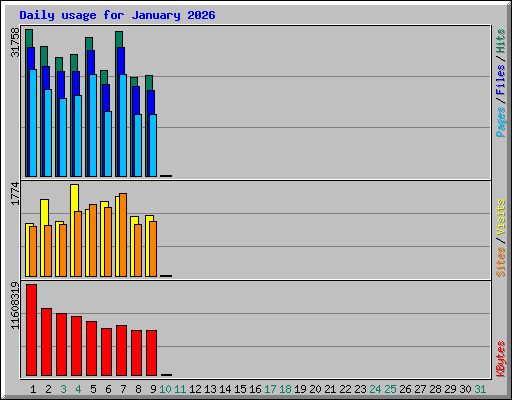Click day 25 on the x-axis
Screen dimensions: 512x400
pos(390,389)
